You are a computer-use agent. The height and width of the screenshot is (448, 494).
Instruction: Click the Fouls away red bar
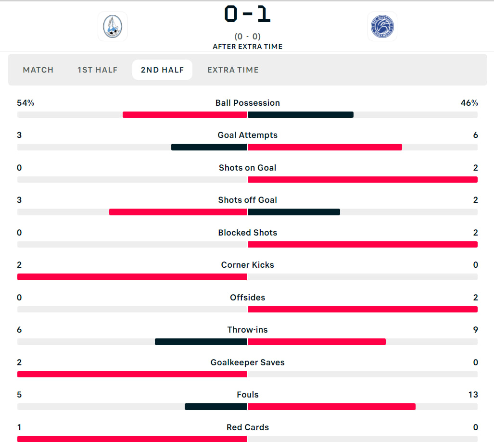click(x=331, y=407)
